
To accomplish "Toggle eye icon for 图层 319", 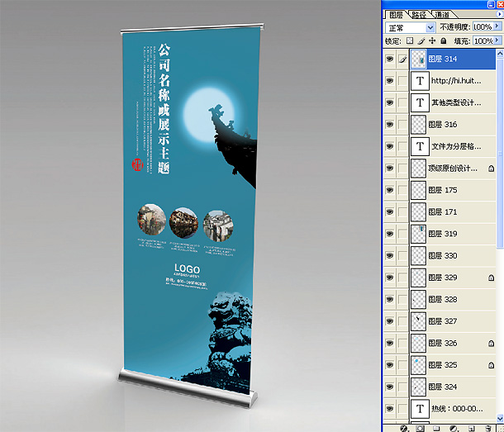I will click(390, 234).
